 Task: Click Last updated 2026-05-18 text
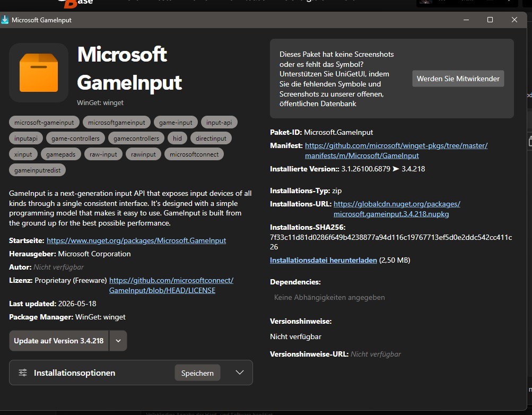77,304
